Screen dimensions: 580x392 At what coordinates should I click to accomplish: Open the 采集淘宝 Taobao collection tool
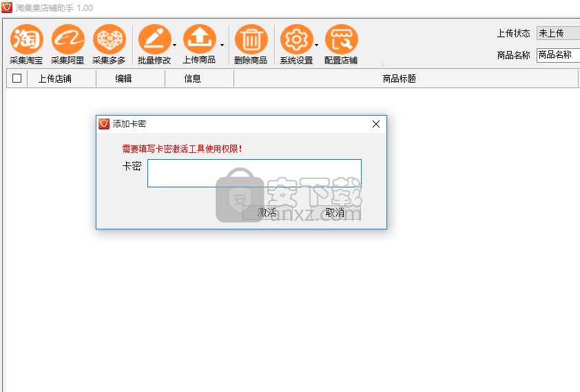tap(26, 44)
